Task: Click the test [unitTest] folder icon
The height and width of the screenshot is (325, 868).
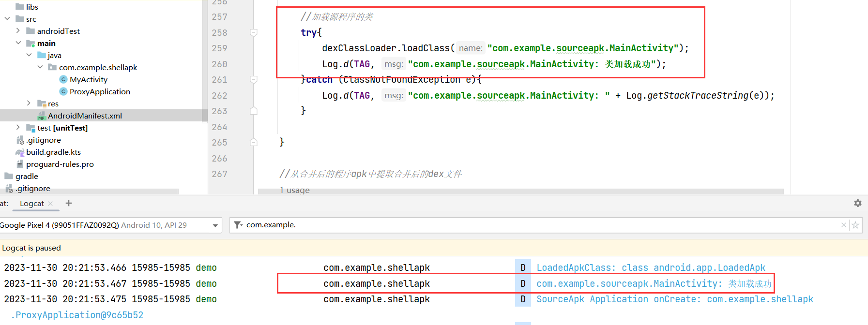Action: click(x=30, y=128)
